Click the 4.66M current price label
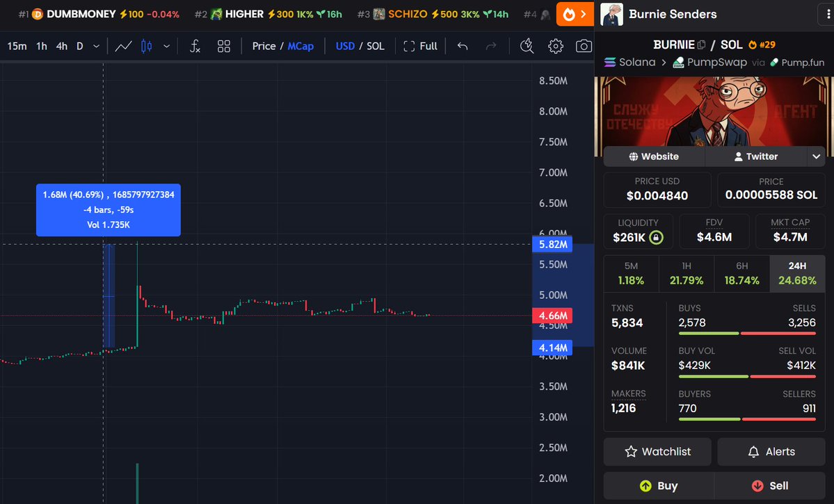This screenshot has width=834, height=504. click(552, 316)
